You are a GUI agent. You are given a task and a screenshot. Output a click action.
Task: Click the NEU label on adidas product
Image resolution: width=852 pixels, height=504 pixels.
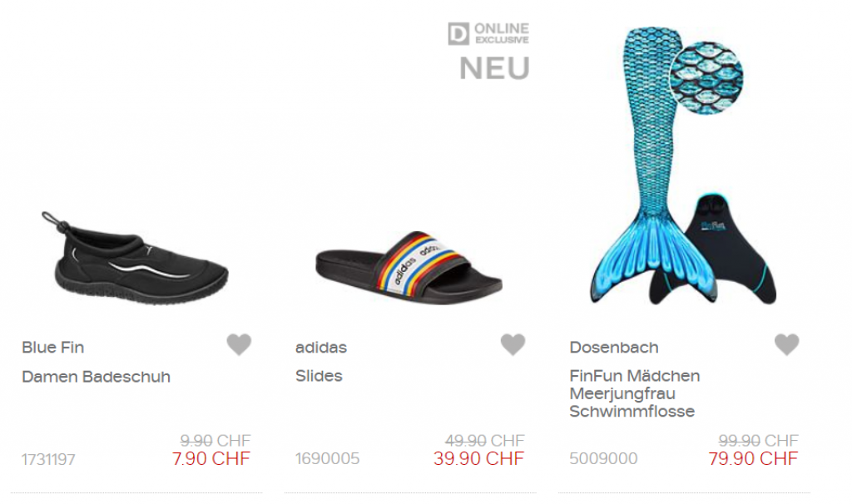[x=494, y=68]
